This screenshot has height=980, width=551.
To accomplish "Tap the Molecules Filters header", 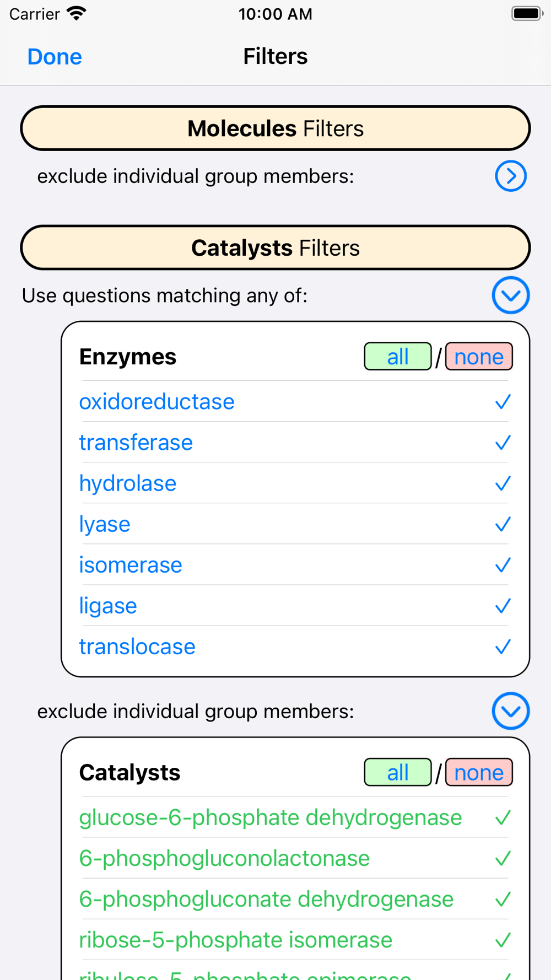I will point(275,128).
